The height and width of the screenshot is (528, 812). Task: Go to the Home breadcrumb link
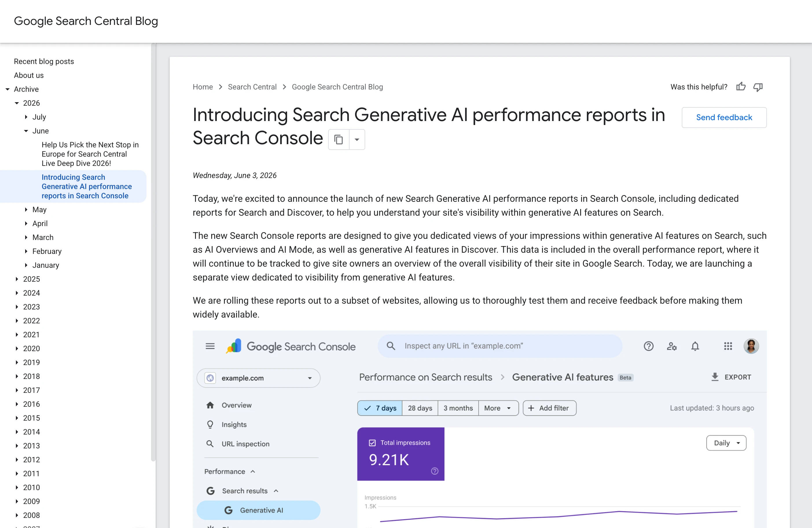pyautogui.click(x=203, y=87)
